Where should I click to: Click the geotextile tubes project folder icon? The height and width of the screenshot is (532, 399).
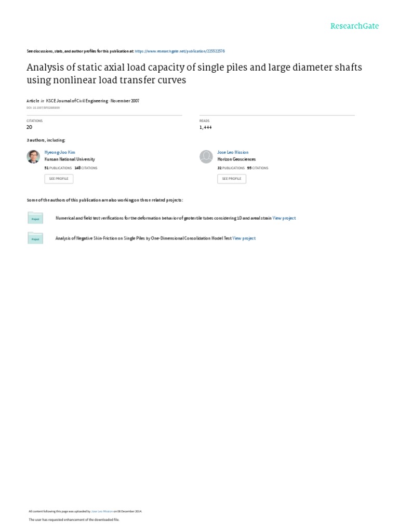click(35, 218)
